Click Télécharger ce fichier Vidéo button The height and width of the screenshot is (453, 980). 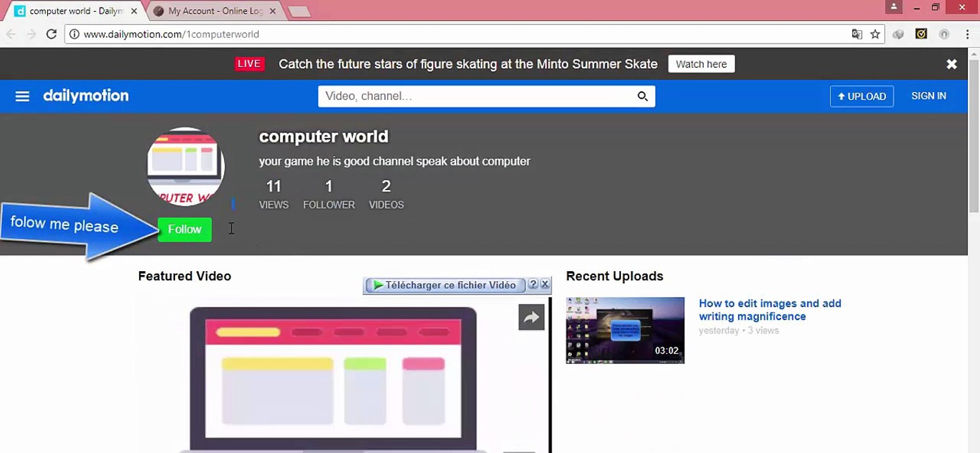[445, 285]
